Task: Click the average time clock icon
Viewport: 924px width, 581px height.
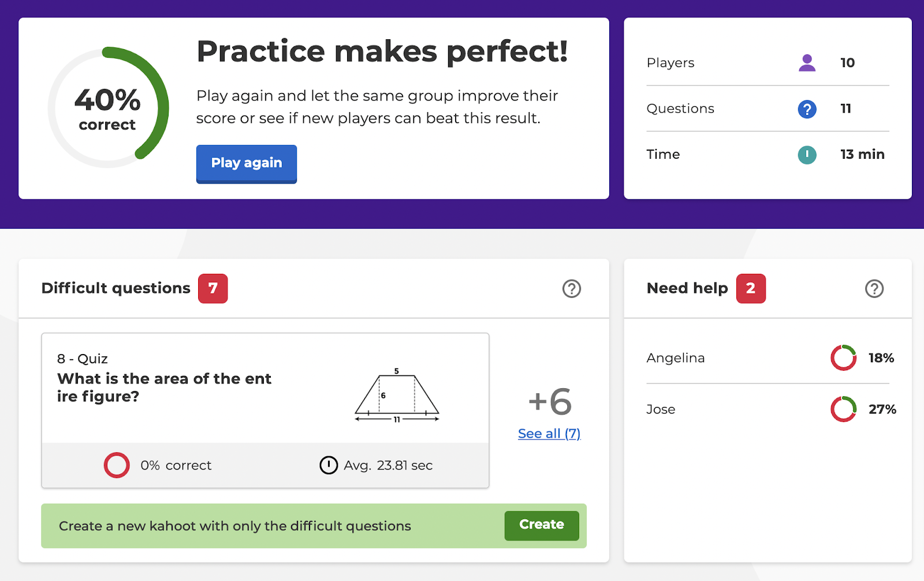Action: click(x=329, y=465)
